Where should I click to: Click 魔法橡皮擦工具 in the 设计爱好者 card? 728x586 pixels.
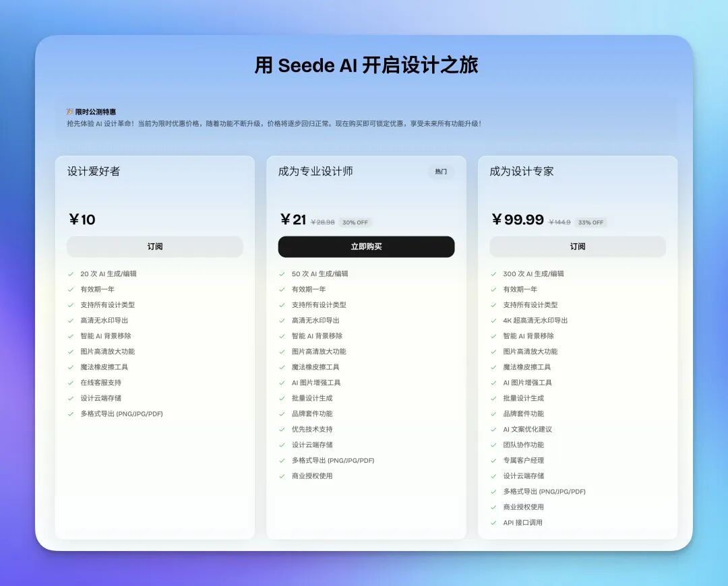(x=104, y=367)
